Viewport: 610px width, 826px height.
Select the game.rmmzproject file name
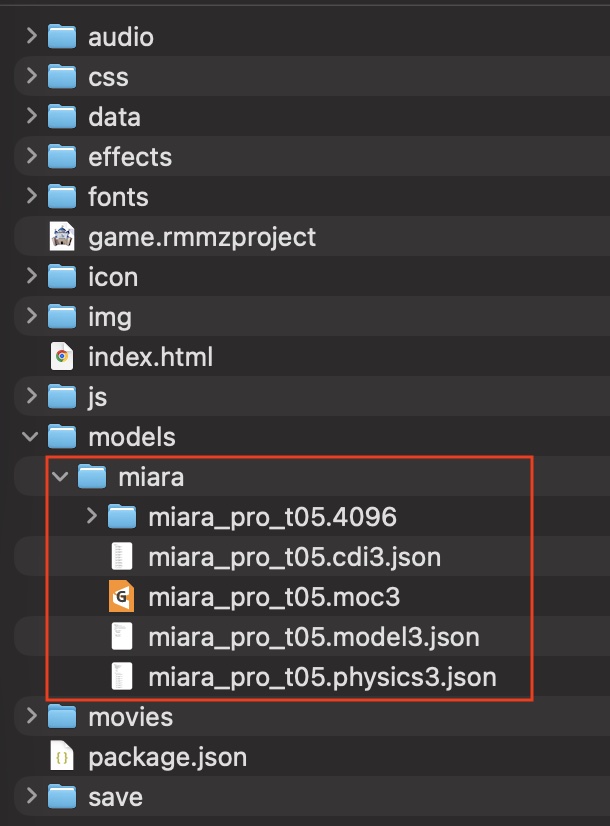coord(202,238)
